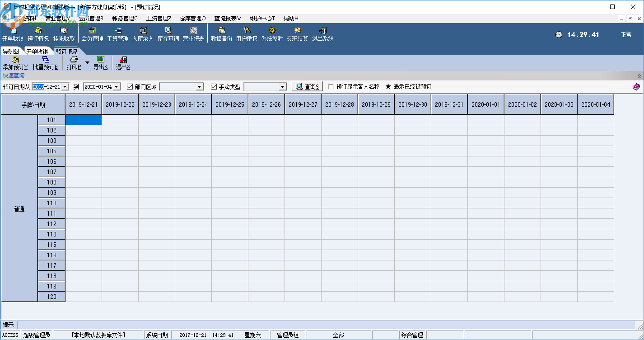Open the 部门区域 combo box
644x340 pixels.
200,87
